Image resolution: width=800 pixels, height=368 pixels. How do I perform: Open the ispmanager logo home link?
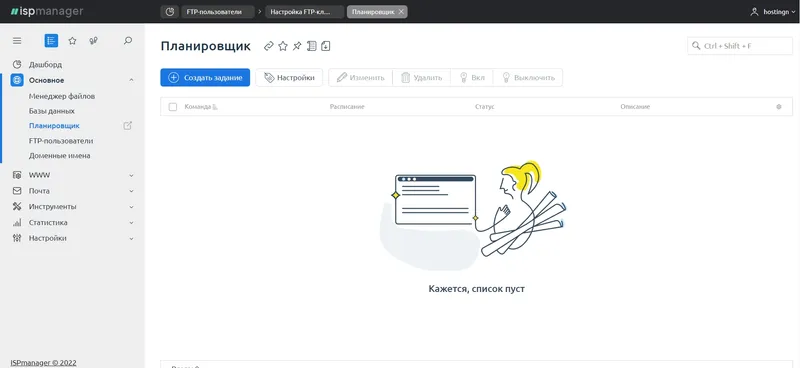46,11
